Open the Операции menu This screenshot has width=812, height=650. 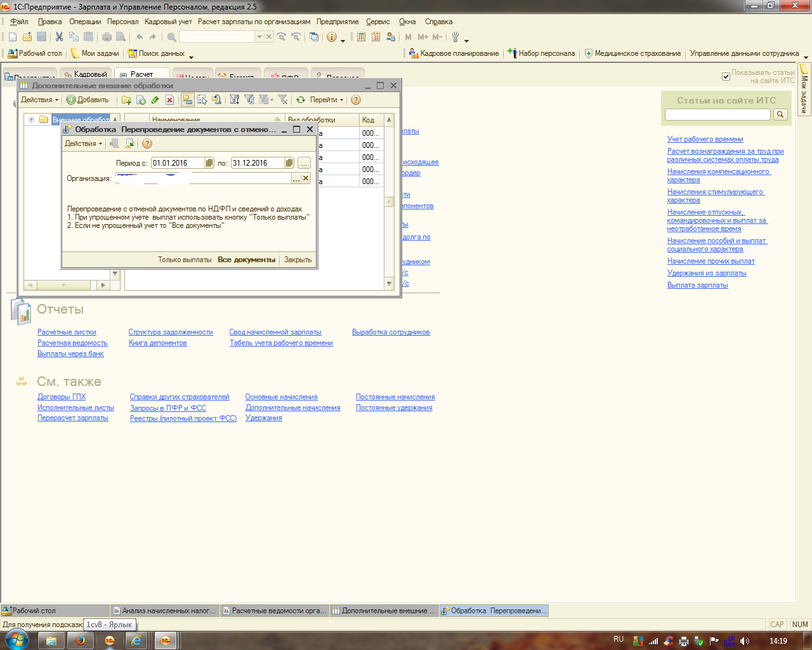[x=85, y=22]
